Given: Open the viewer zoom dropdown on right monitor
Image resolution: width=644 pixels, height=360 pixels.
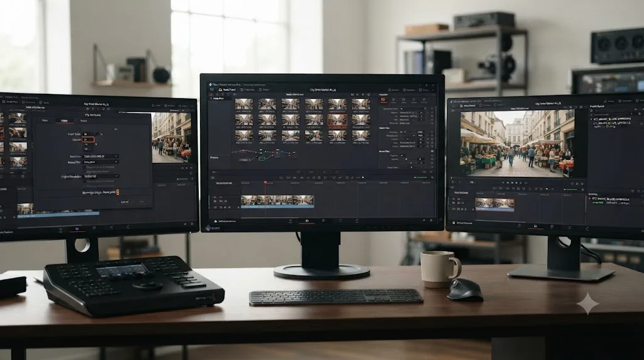Looking at the screenshot, I should click(472, 182).
